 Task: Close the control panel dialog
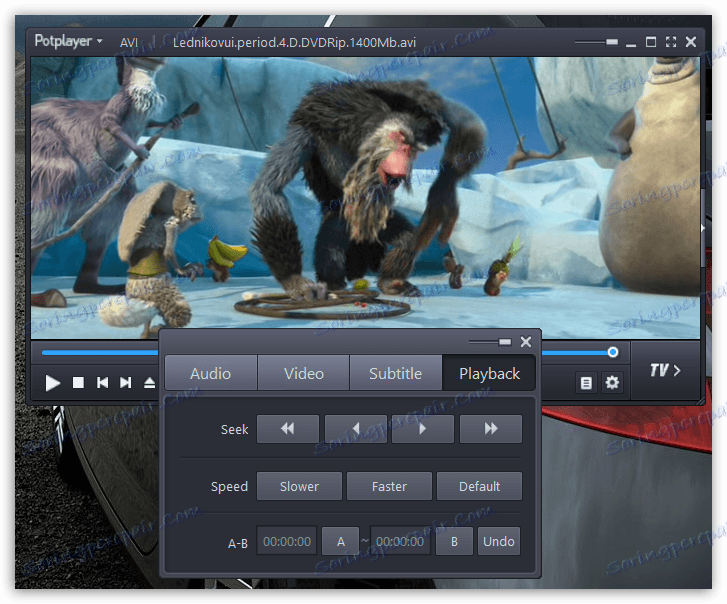(526, 342)
